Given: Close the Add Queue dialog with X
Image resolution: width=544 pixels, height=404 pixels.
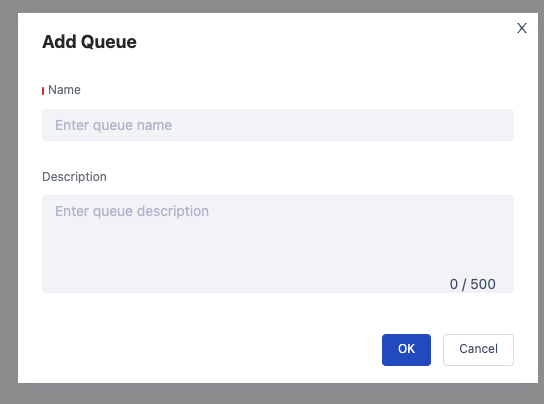Looking at the screenshot, I should 522,28.
